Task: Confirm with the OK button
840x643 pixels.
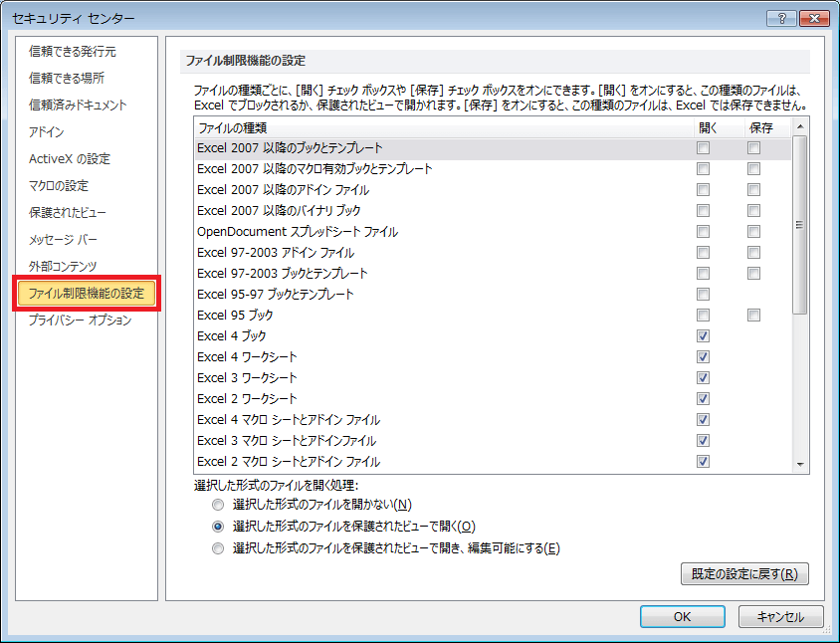Action: coord(683,617)
